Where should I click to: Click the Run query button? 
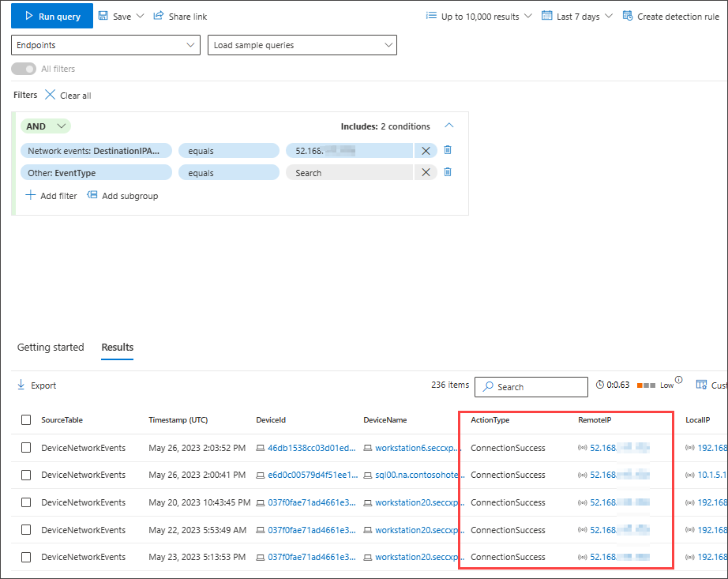(51, 16)
